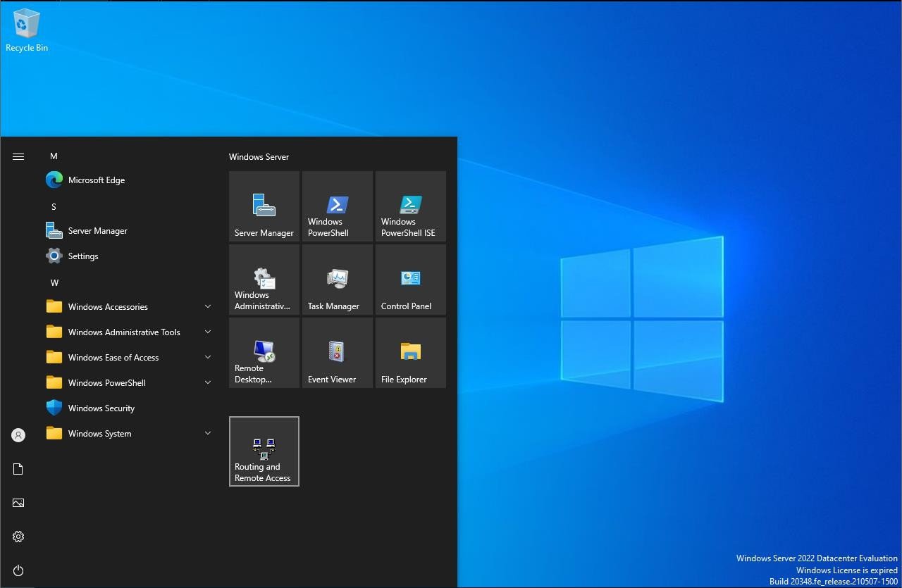
Task: Expand the Windows System folder chevron
Action: 208,433
